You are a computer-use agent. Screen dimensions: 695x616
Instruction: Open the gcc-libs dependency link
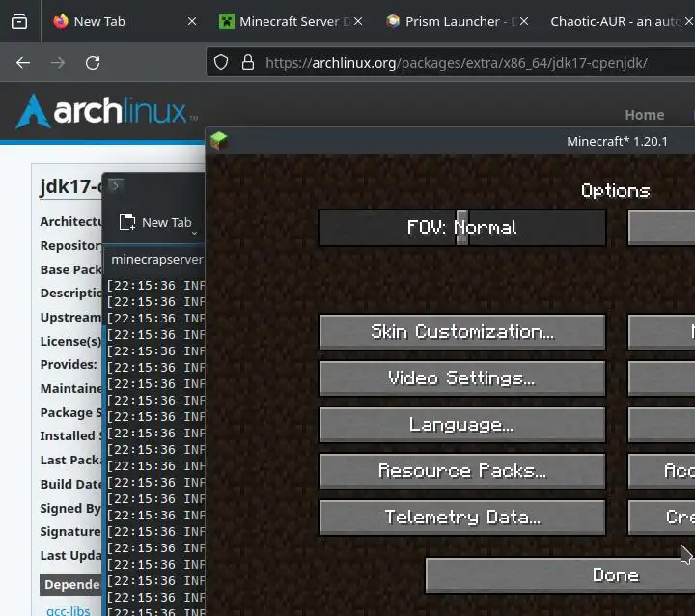69,610
